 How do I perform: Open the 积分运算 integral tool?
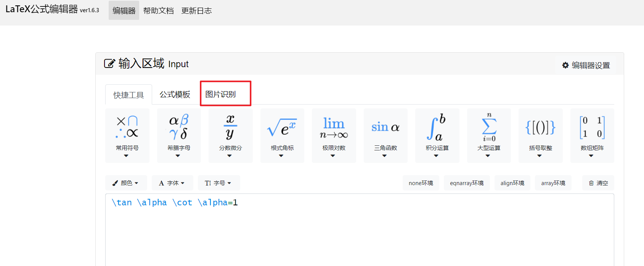(x=437, y=135)
